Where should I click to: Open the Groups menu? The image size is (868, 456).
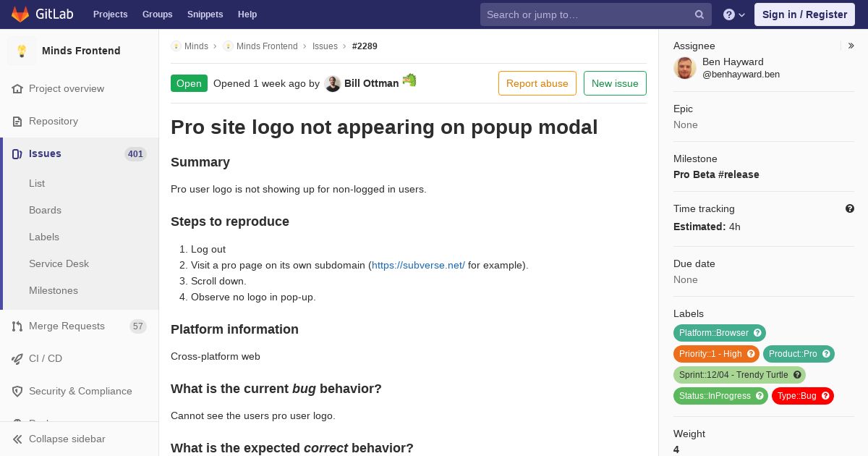tap(158, 14)
